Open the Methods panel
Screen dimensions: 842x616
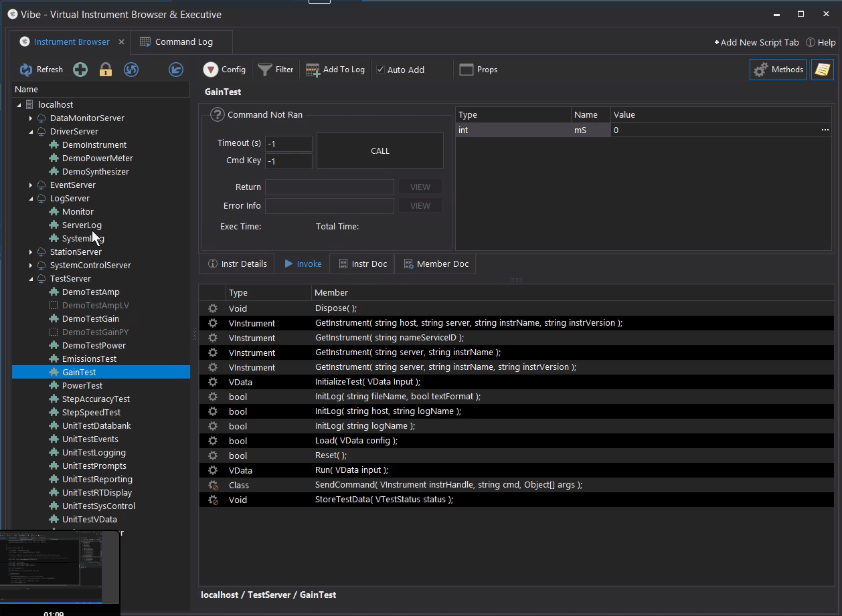(x=777, y=69)
